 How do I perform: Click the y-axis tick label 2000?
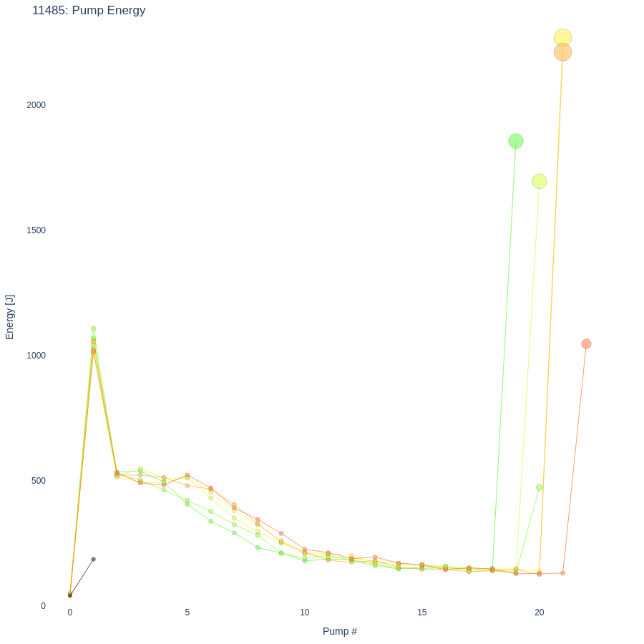(x=36, y=105)
